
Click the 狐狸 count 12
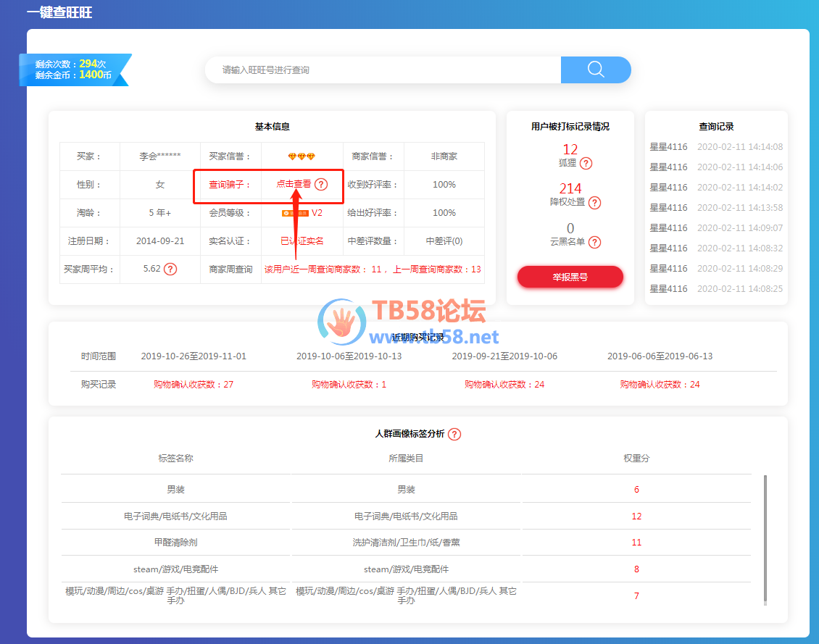pos(570,149)
